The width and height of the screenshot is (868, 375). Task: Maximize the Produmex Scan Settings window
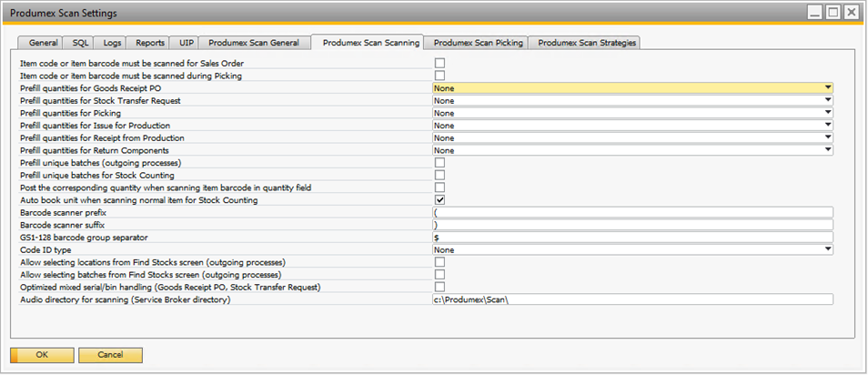click(x=833, y=13)
